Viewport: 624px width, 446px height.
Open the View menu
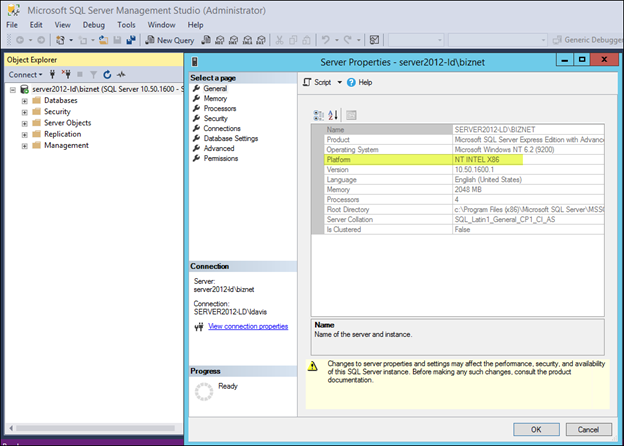(x=62, y=25)
